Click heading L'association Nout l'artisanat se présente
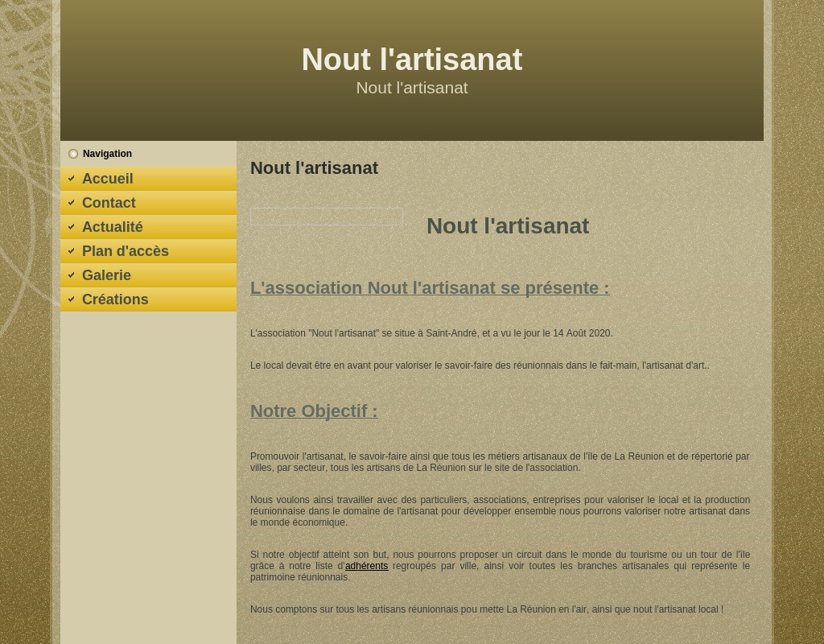 pyautogui.click(x=430, y=288)
